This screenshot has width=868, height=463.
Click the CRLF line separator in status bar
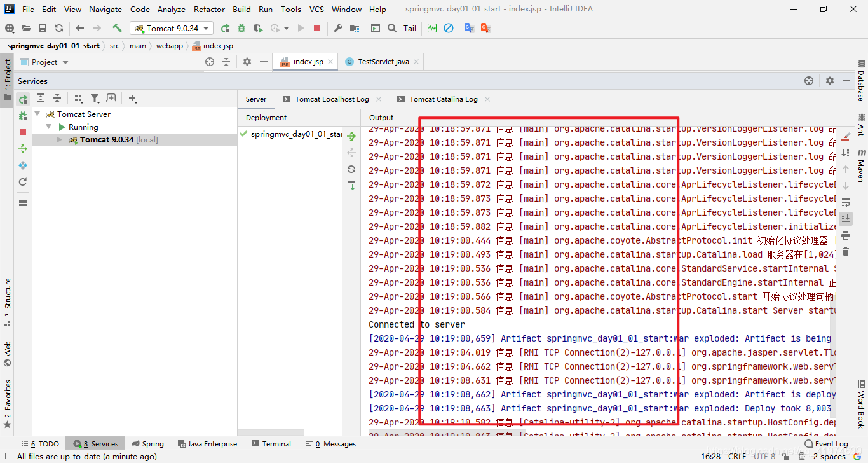pyautogui.click(x=737, y=456)
